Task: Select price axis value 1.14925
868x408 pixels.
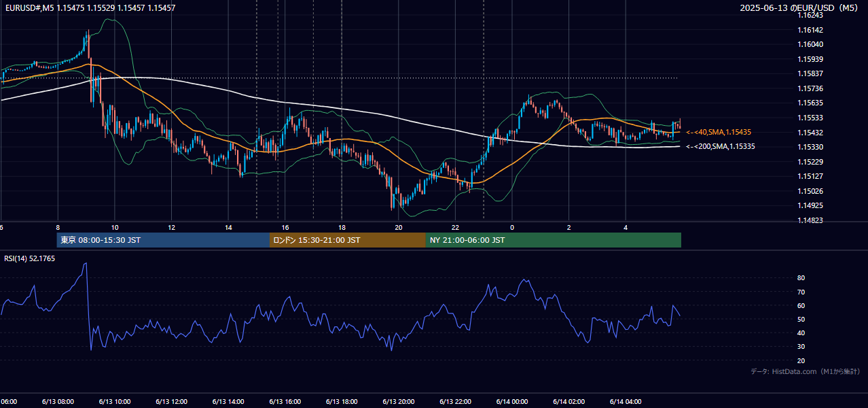Action: click(x=811, y=205)
